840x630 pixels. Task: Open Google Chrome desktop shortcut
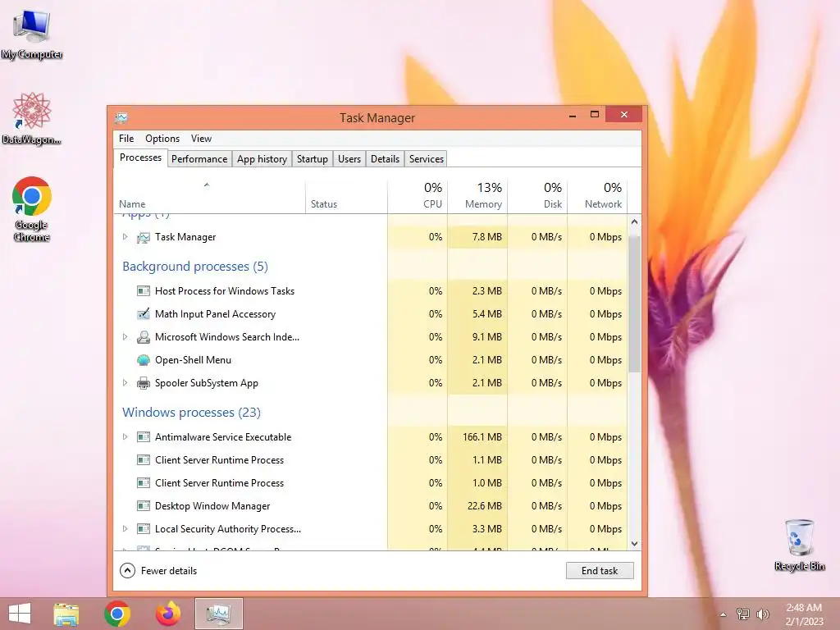pyautogui.click(x=32, y=209)
